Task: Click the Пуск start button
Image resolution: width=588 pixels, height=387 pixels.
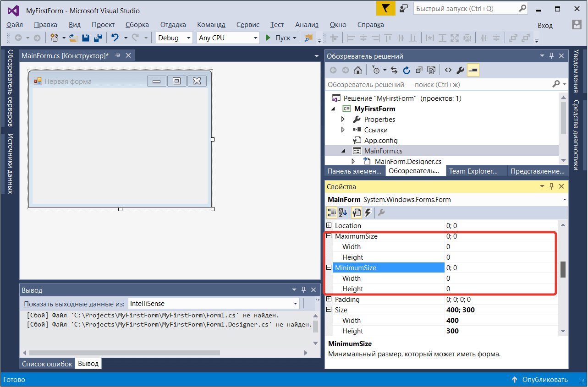Action: tap(278, 38)
